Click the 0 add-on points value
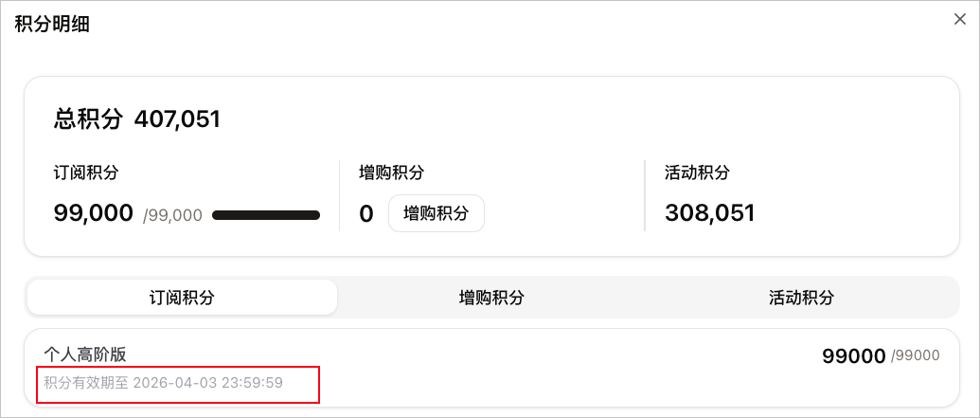 click(x=366, y=214)
